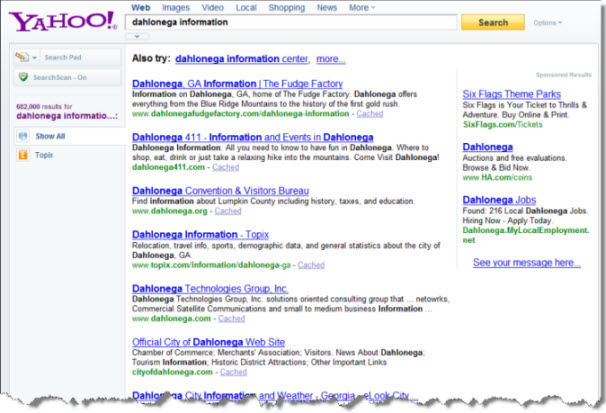Image resolution: width=606 pixels, height=413 pixels.
Task: Open Dahlonega, GA Information Fudge Factory result
Action: pos(237,83)
